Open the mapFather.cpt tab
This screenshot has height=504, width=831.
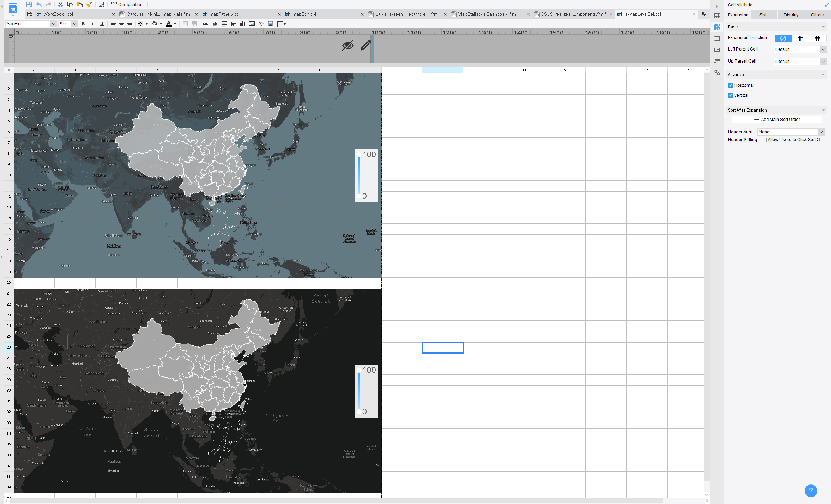pyautogui.click(x=223, y=14)
